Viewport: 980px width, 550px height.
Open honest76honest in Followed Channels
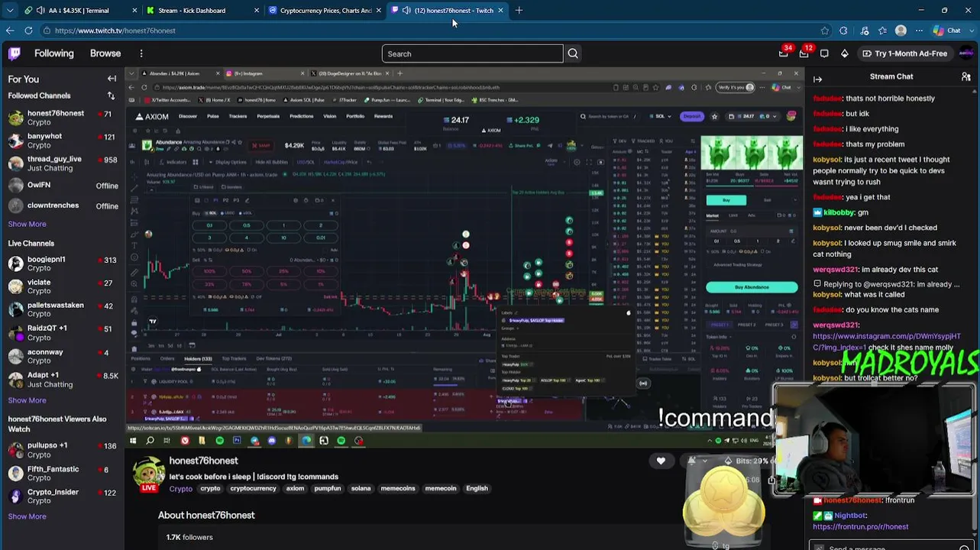coord(63,118)
